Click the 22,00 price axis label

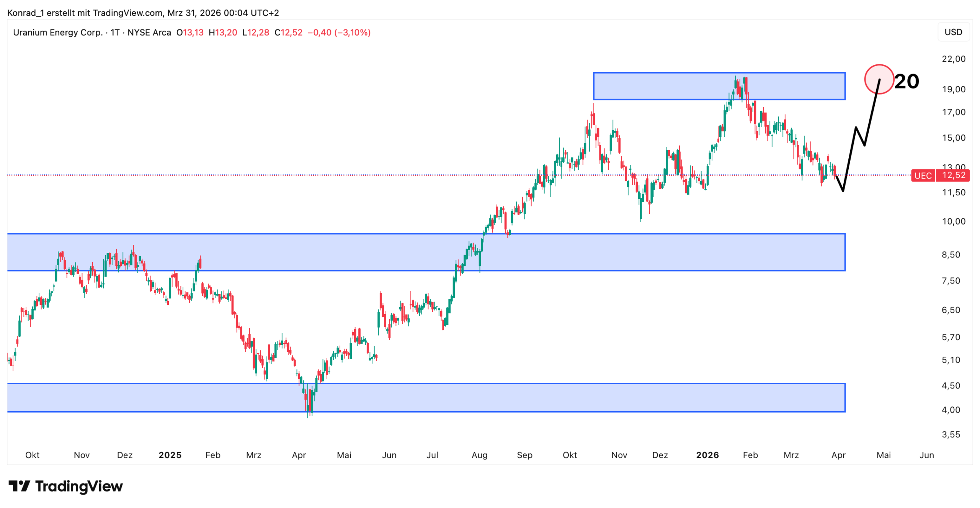tap(953, 59)
